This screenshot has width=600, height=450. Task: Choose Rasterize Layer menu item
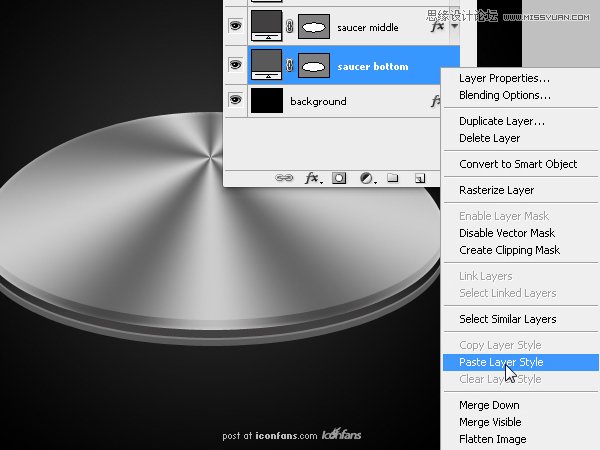(497, 190)
